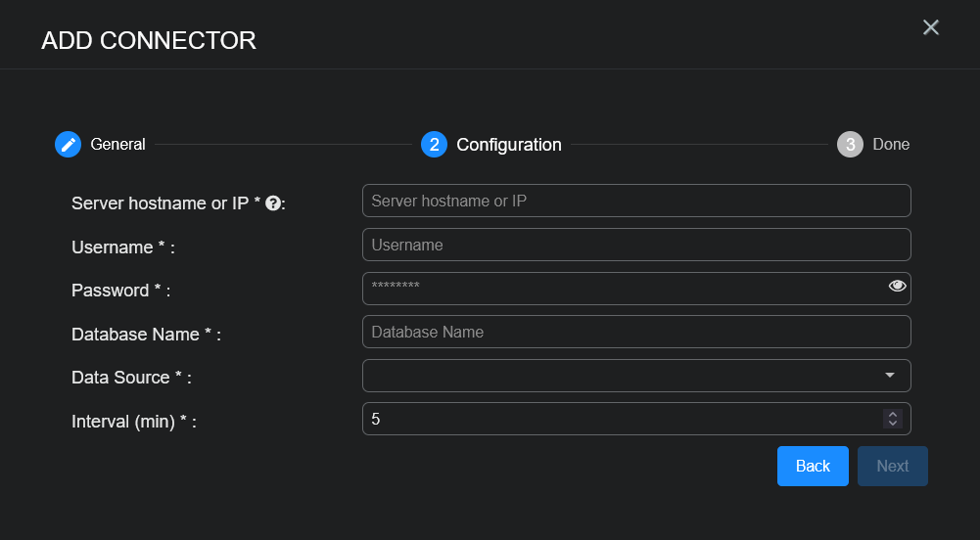Select the General step label

tap(117, 145)
